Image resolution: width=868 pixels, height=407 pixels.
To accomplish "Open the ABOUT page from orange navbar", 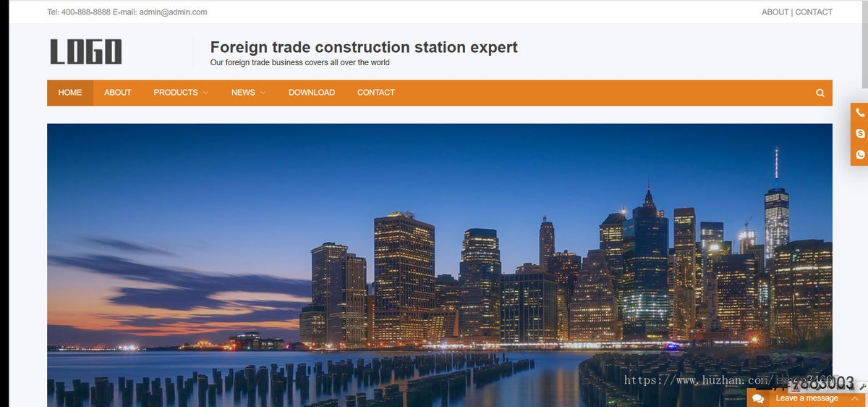I will coord(117,93).
